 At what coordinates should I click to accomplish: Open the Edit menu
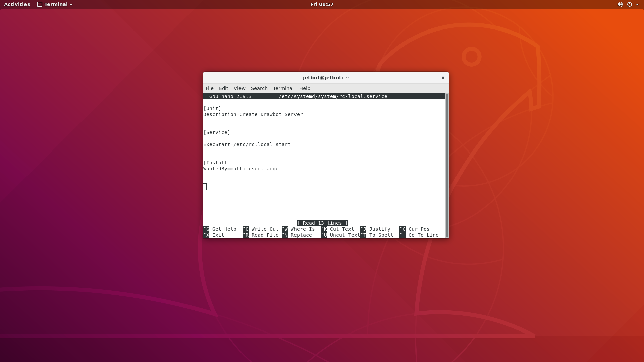tap(223, 88)
